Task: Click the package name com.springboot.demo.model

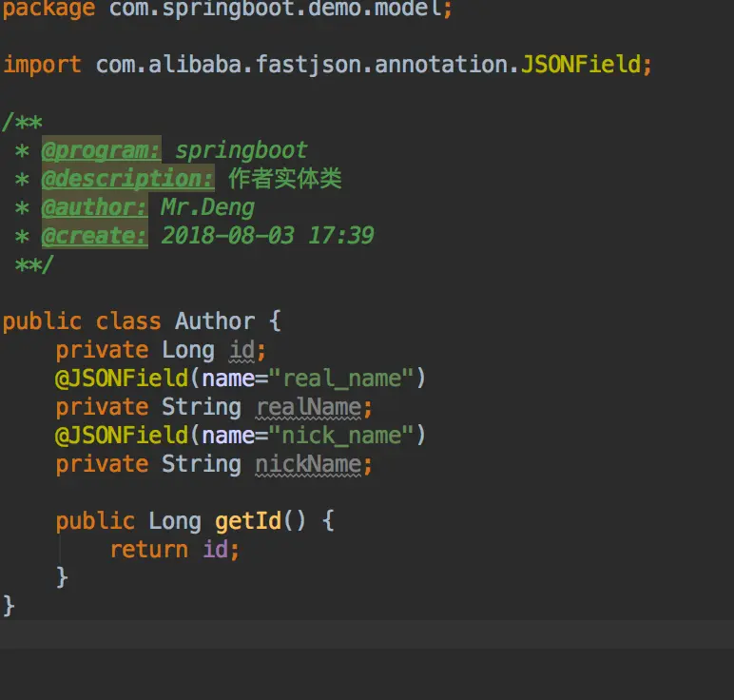Action: tap(276, 9)
